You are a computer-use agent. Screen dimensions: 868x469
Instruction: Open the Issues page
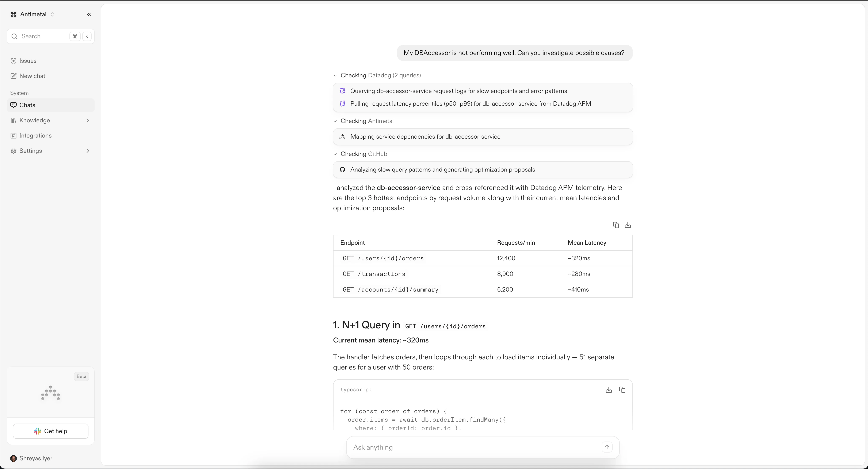pyautogui.click(x=28, y=61)
